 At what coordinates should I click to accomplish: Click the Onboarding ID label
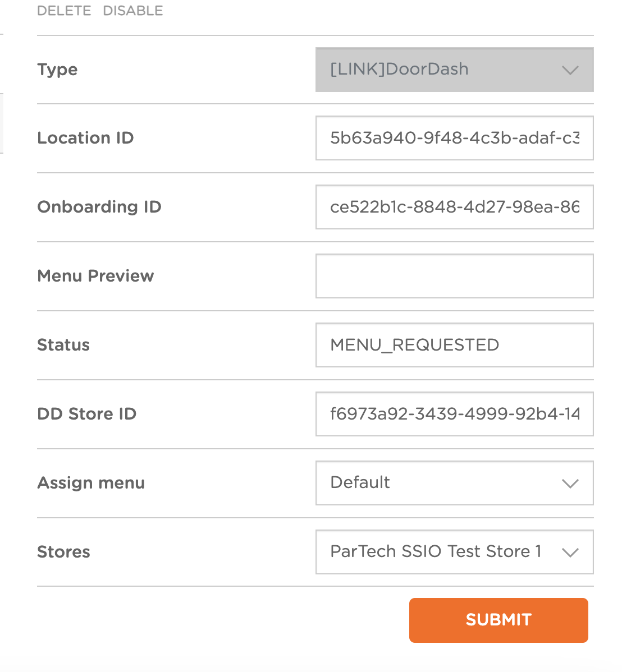click(99, 207)
